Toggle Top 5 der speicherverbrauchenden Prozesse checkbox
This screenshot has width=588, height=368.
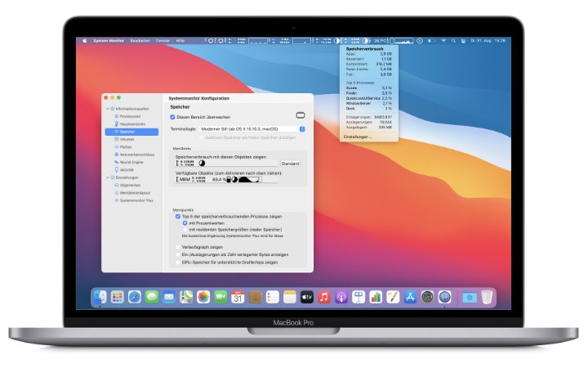coord(178,217)
